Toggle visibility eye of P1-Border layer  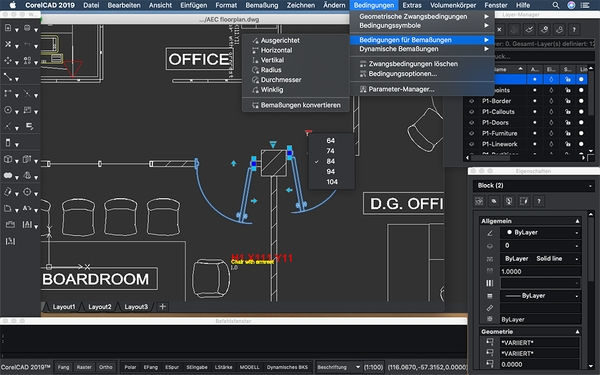pos(471,101)
